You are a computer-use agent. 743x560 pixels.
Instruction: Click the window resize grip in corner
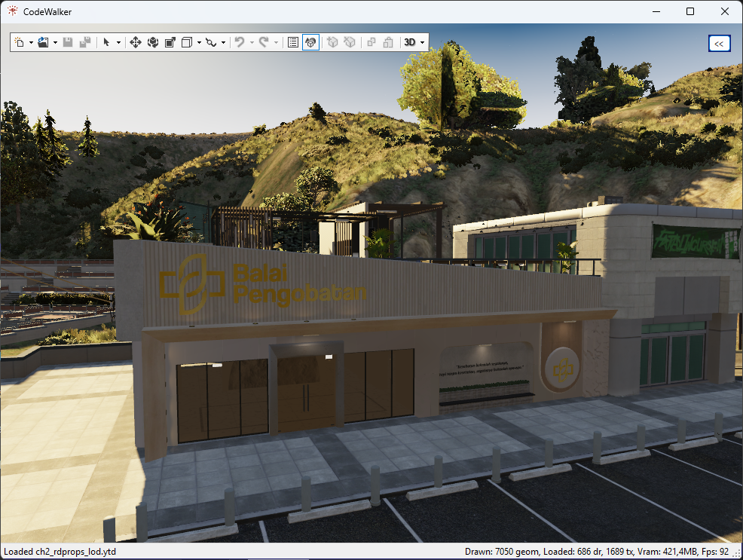737,553
